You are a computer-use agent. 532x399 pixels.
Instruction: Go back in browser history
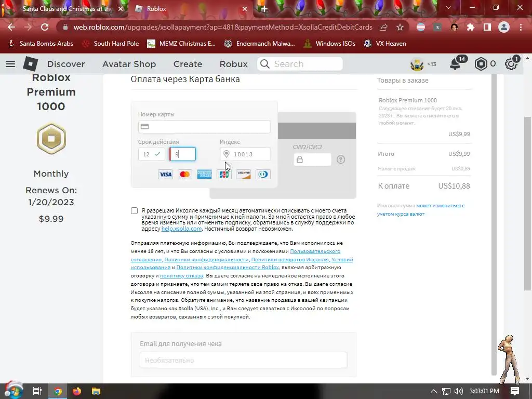11,27
